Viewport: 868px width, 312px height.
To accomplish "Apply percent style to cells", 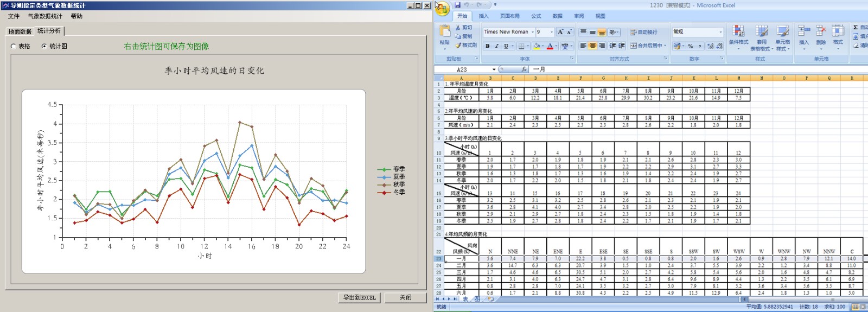I will coord(691,46).
